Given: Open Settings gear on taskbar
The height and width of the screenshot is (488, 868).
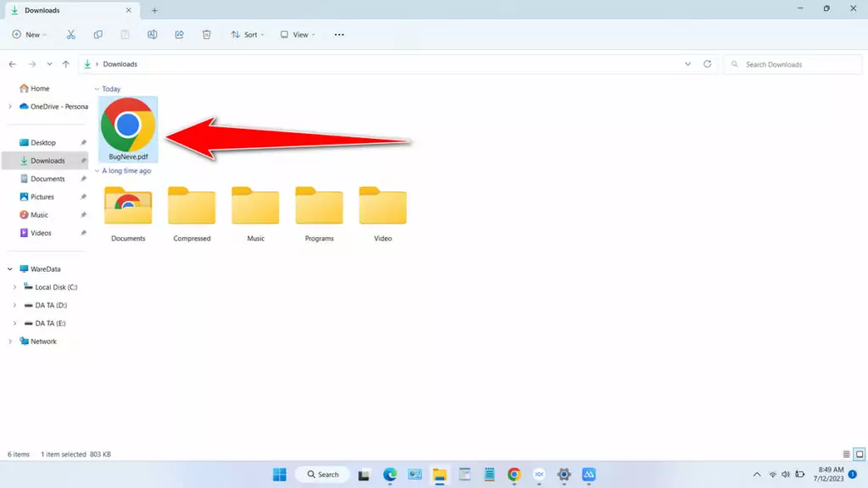Looking at the screenshot, I should [564, 474].
